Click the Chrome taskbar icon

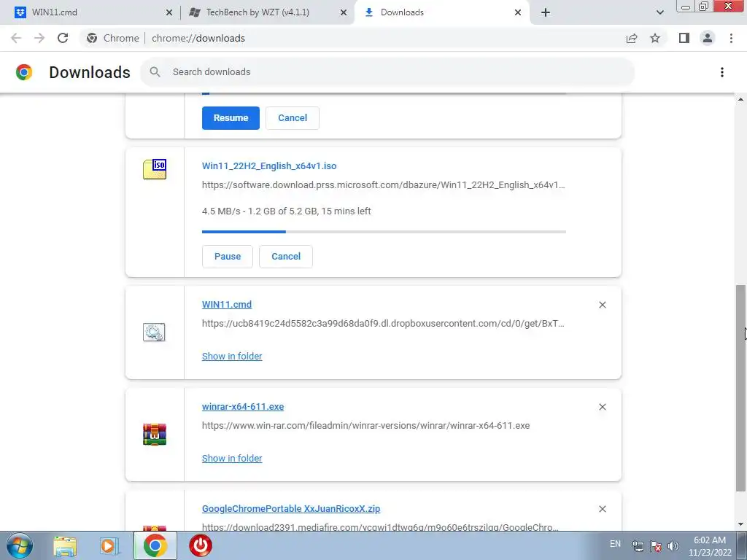155,545
